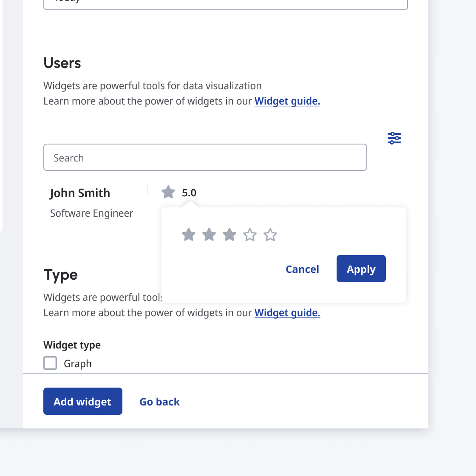Image resolution: width=476 pixels, height=476 pixels.
Task: Select the first star in rating popup
Action: 189,235
